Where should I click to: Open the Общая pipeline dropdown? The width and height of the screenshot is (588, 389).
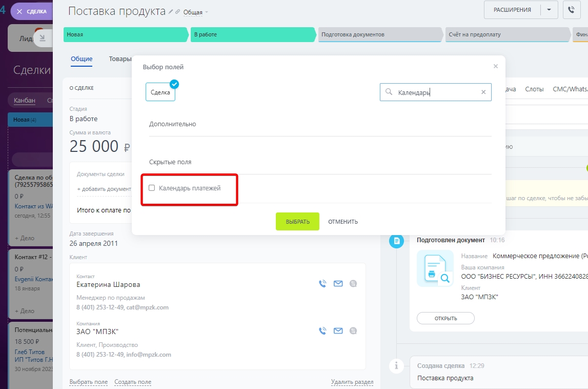[x=195, y=12]
